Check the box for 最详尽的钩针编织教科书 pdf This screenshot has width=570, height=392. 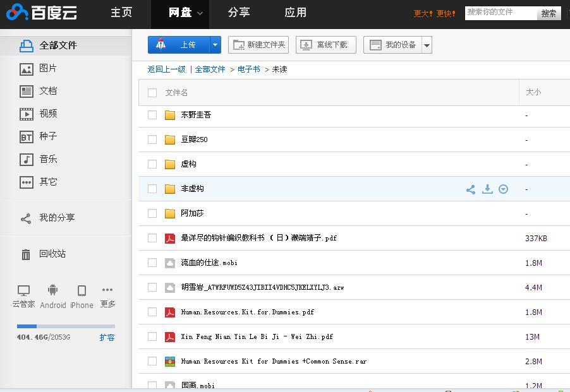(152, 238)
